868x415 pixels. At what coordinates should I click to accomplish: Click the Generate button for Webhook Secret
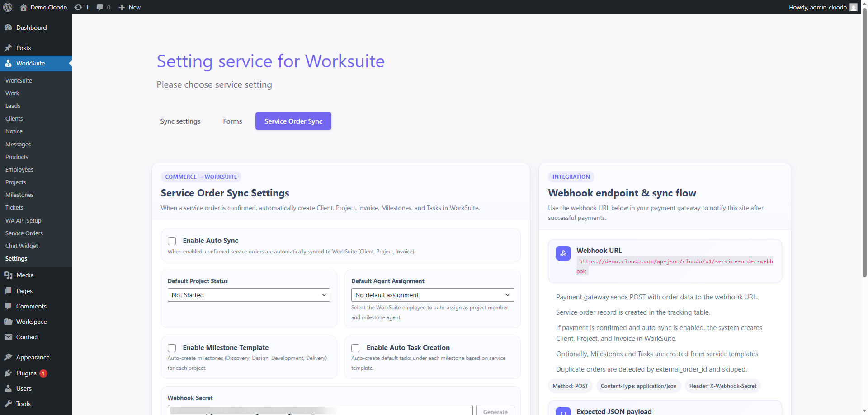coord(495,411)
